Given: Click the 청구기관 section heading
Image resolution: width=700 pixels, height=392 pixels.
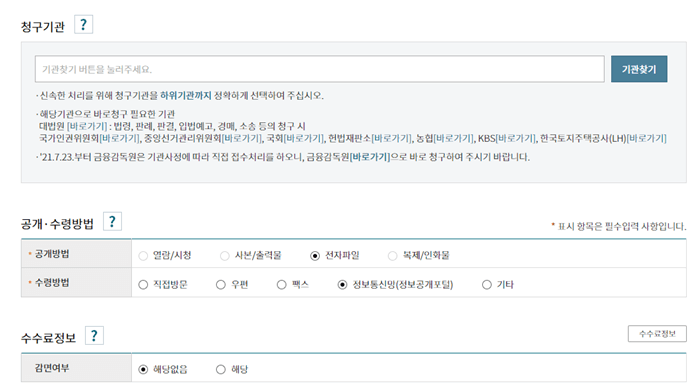Looking at the screenshot, I should pyautogui.click(x=43, y=27).
